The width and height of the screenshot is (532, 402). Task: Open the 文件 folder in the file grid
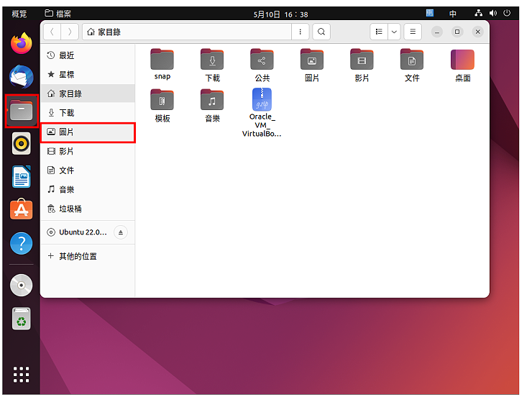tap(412, 65)
